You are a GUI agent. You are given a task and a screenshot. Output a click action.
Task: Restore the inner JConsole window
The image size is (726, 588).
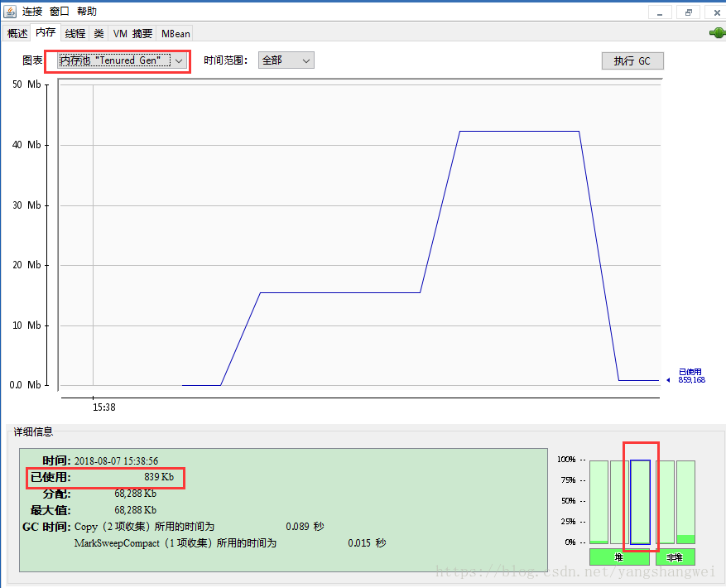687,12
